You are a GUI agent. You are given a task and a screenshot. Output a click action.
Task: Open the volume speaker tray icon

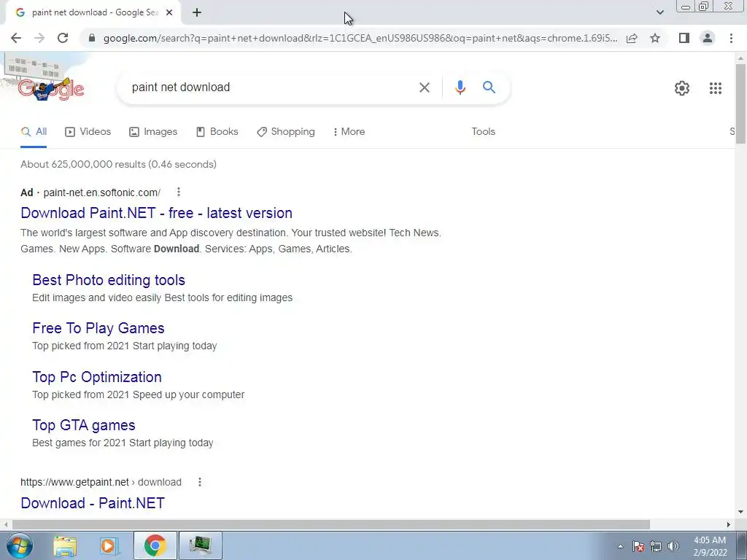[673, 546]
